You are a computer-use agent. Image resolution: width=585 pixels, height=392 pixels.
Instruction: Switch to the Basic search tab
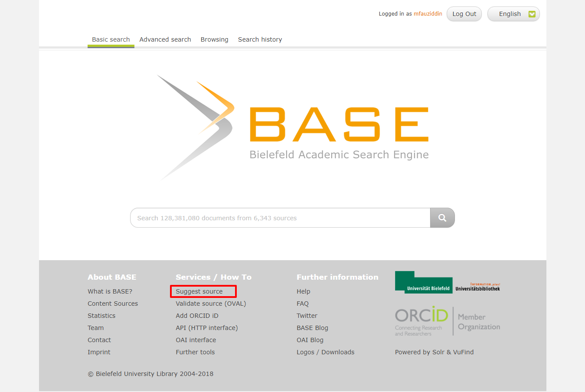(x=111, y=39)
